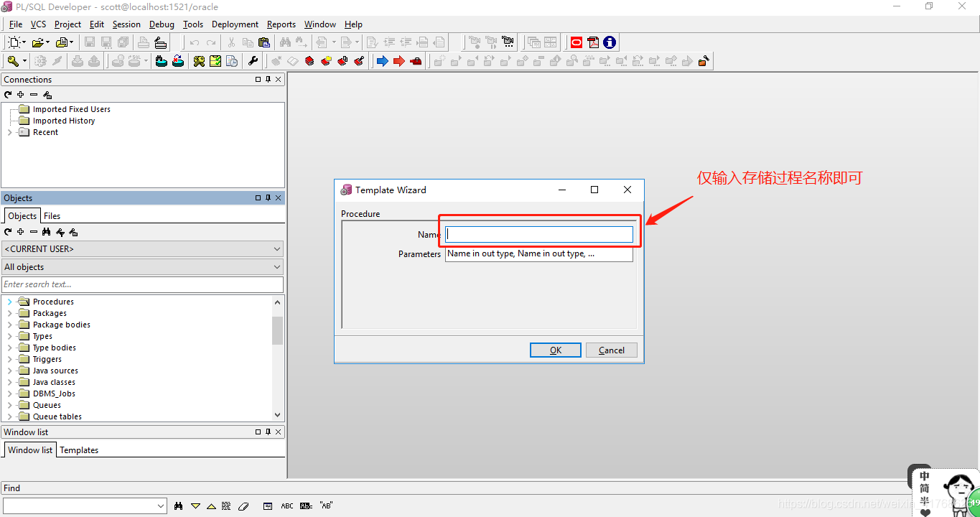The height and width of the screenshot is (517, 980).
Task: Pin the Connections panel
Action: (x=268, y=80)
